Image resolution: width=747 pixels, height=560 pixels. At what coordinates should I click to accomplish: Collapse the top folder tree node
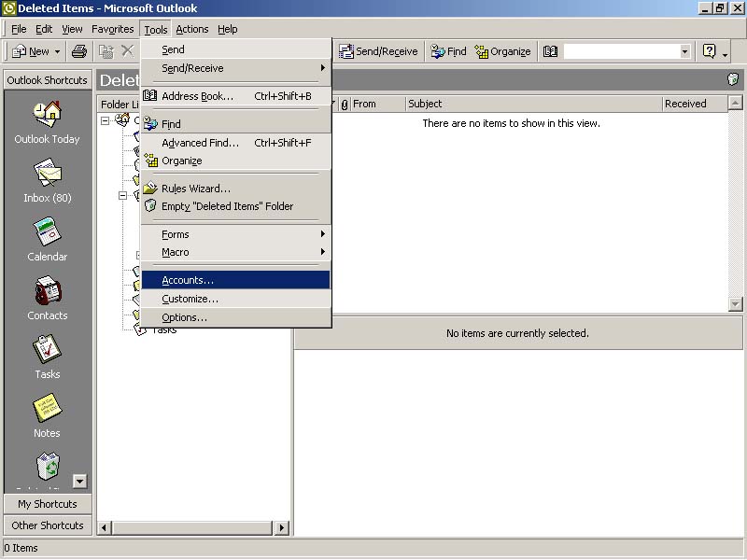pos(105,121)
